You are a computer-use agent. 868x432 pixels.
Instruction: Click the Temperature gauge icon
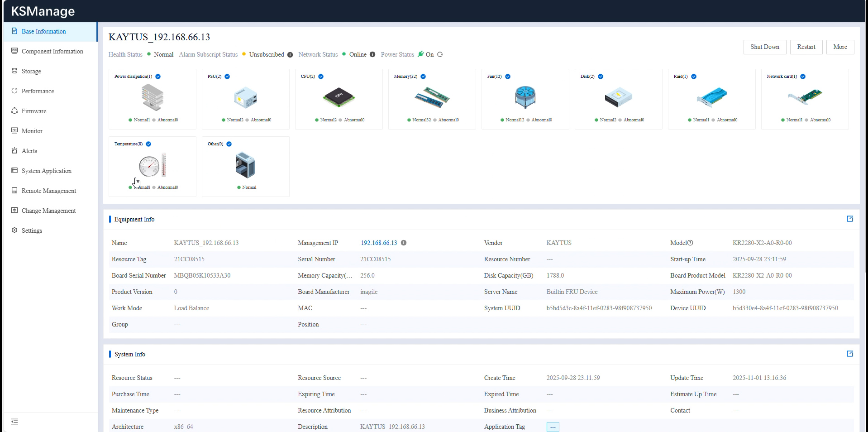(x=153, y=166)
